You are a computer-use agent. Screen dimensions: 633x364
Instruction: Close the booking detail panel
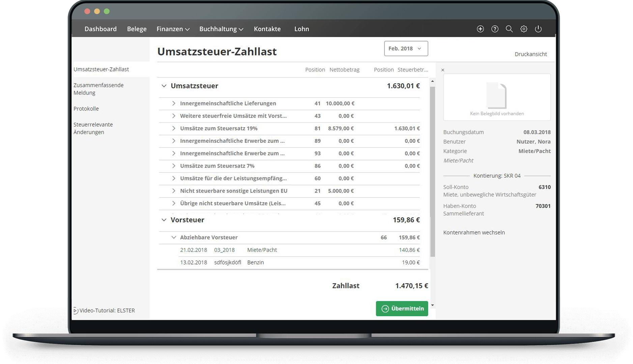pos(443,70)
